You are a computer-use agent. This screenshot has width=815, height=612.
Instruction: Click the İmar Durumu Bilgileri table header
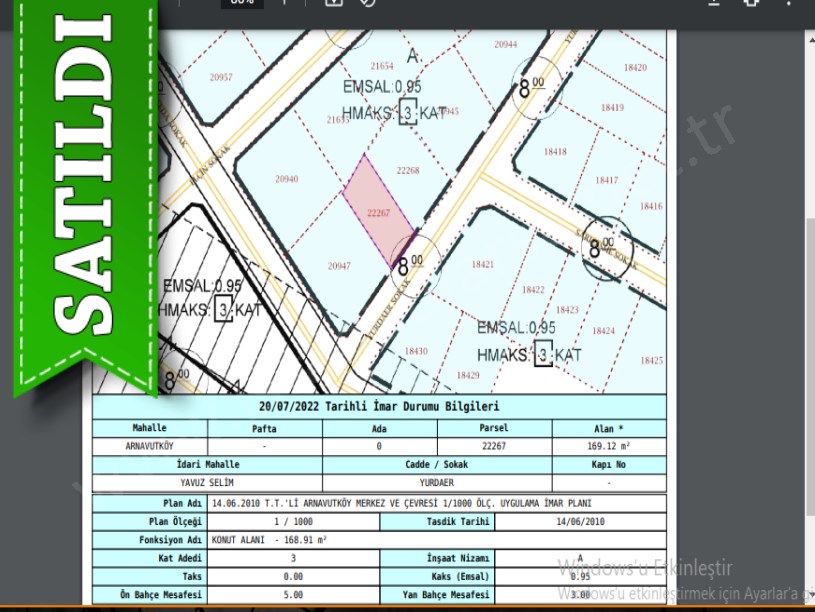[379, 407]
